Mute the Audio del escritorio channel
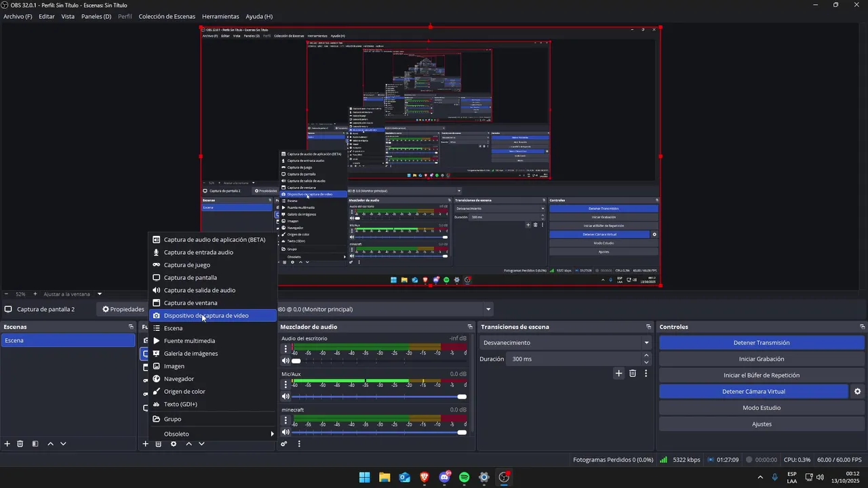This screenshot has width=868, height=488. 285,361
